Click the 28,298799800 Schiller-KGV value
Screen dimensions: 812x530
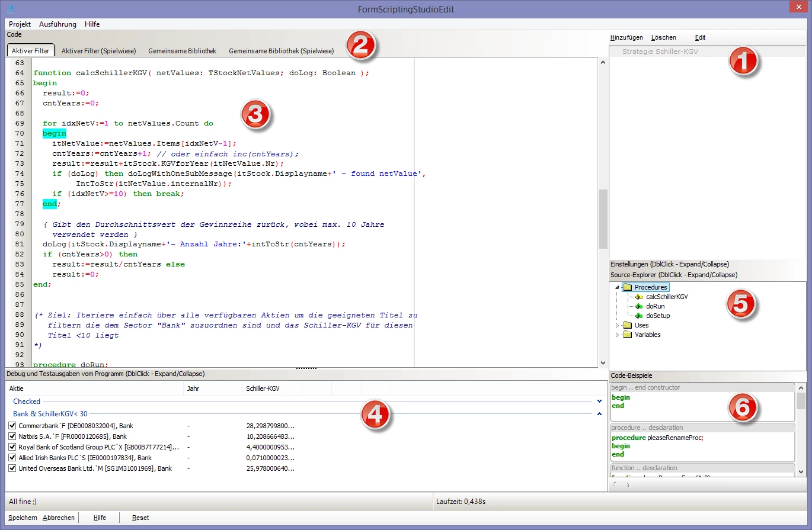pyautogui.click(x=270, y=426)
